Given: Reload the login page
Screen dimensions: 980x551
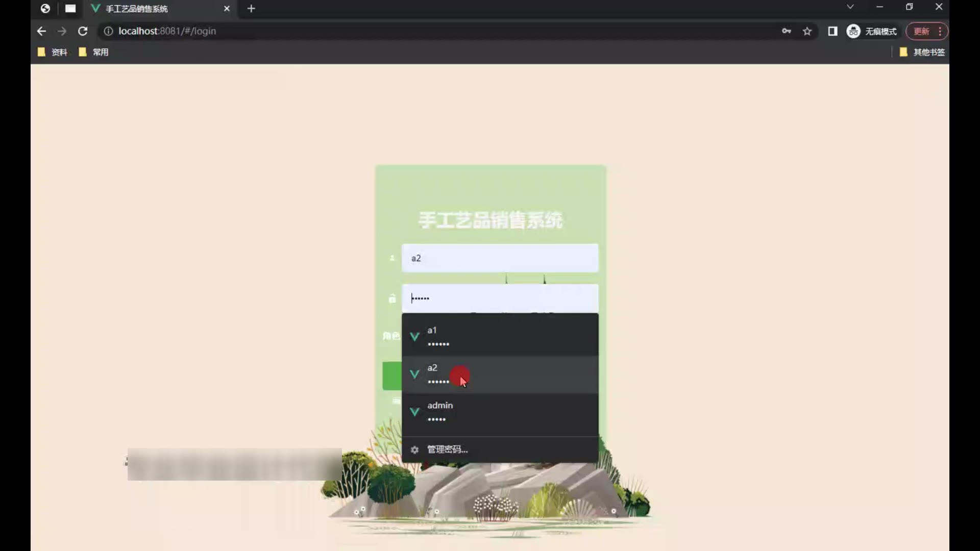Looking at the screenshot, I should [83, 31].
